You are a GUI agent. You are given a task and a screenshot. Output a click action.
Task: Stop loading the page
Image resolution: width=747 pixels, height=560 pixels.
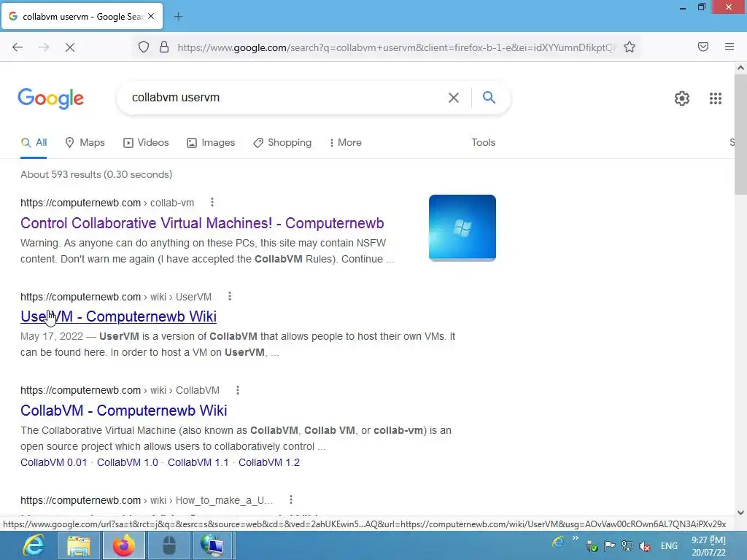(70, 47)
